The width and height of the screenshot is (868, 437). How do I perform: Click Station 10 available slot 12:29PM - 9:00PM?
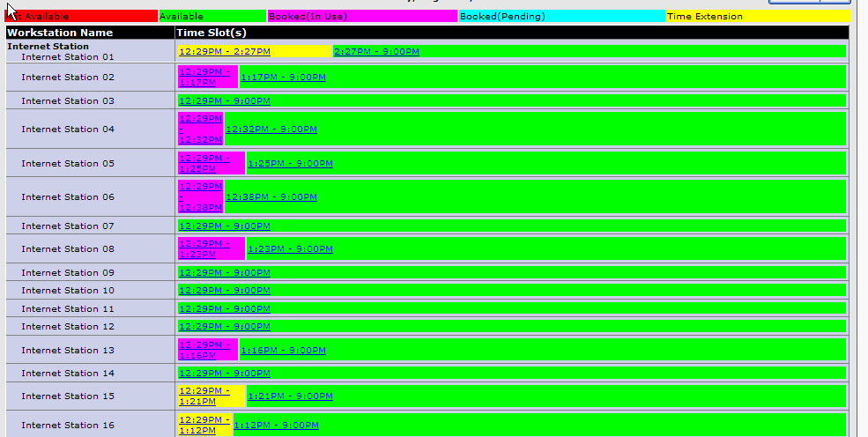click(x=224, y=291)
